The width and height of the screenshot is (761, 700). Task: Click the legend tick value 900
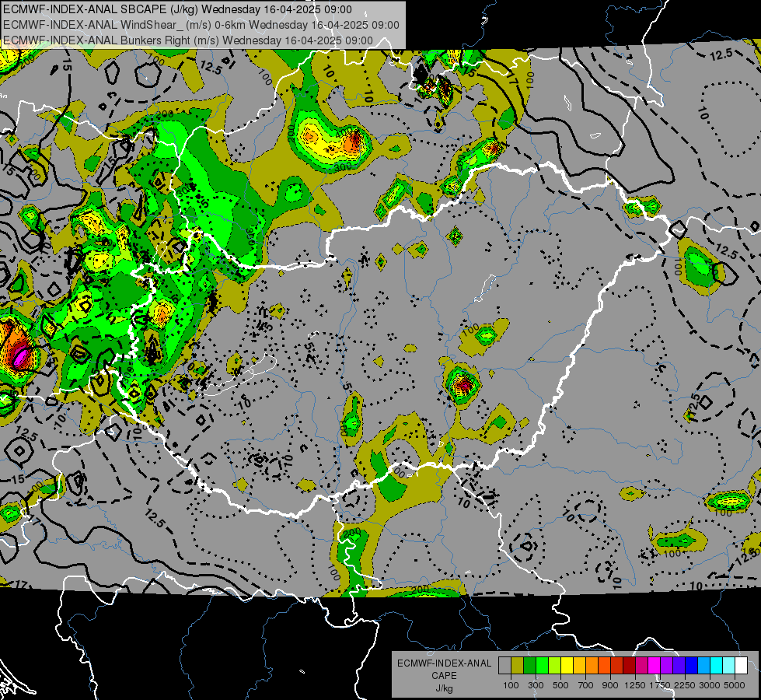[x=610, y=685]
